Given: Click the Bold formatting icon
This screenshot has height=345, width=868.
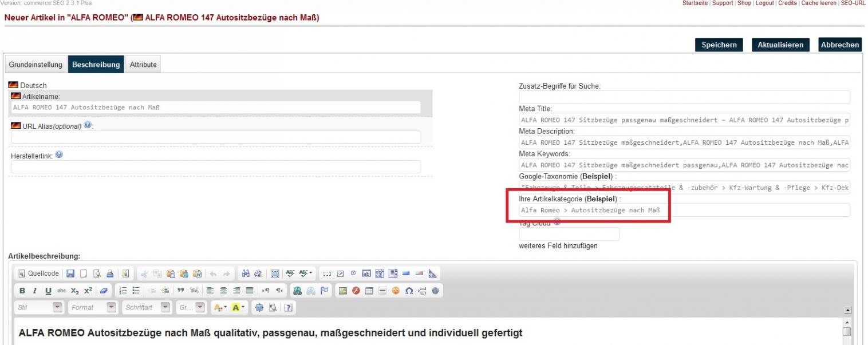Looking at the screenshot, I should pos(22,291).
